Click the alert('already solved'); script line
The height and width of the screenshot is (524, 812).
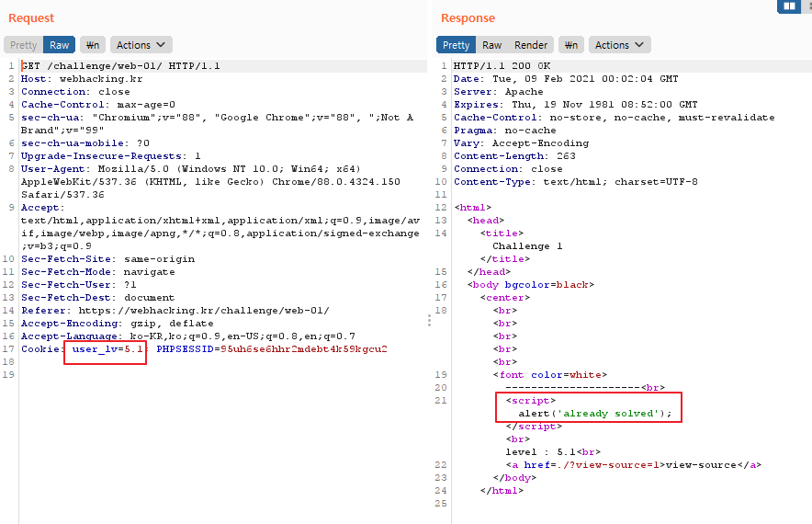pyautogui.click(x=595, y=414)
